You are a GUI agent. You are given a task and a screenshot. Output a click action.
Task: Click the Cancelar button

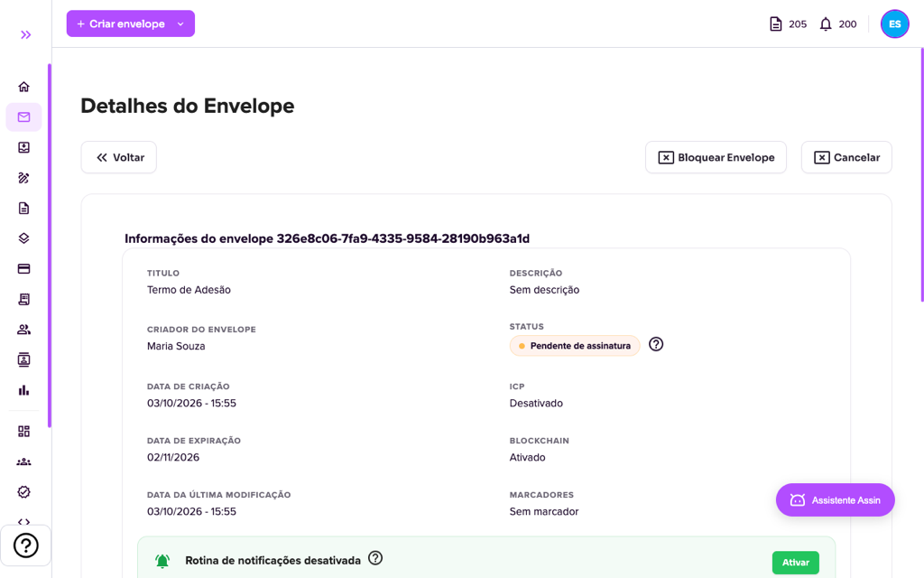click(846, 157)
